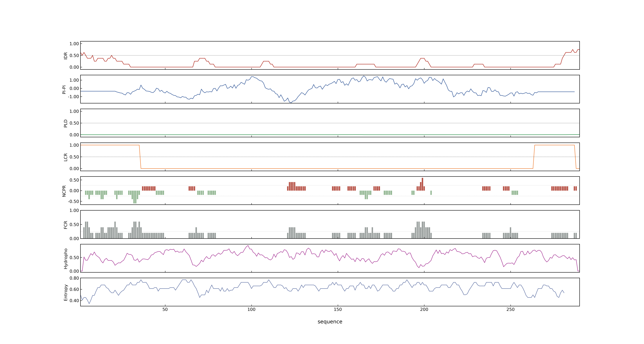
Task: Click the LCR orange plateau at sequence start
Action: click(110, 145)
